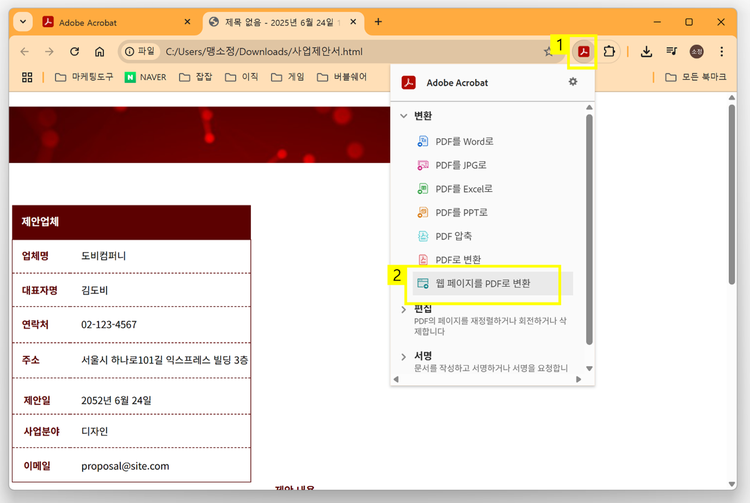
Task: Click the site info 파일 chip
Action: click(140, 51)
